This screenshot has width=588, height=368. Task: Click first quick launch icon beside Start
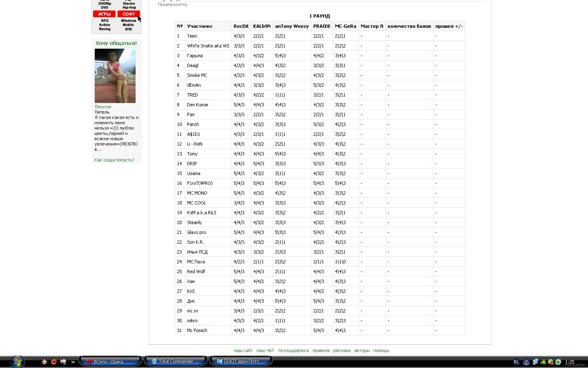(45, 362)
